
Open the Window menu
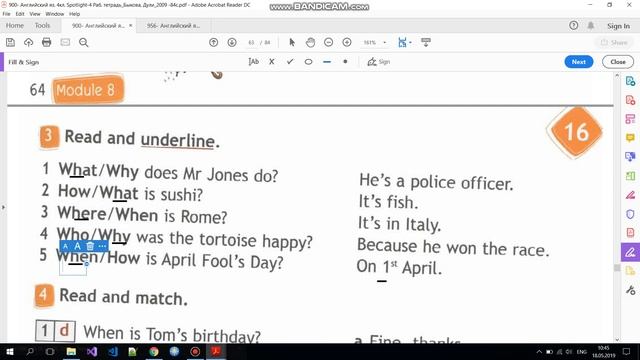(x=55, y=14)
